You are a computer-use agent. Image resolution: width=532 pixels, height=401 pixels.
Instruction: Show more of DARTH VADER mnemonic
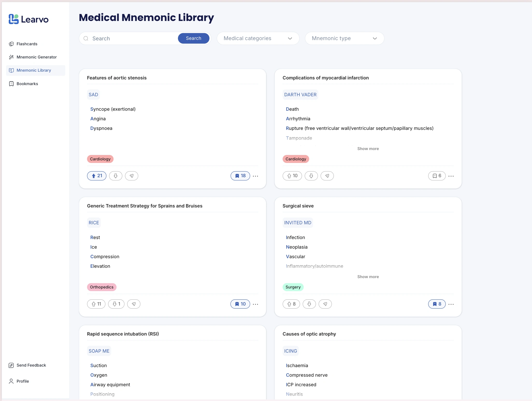(368, 149)
